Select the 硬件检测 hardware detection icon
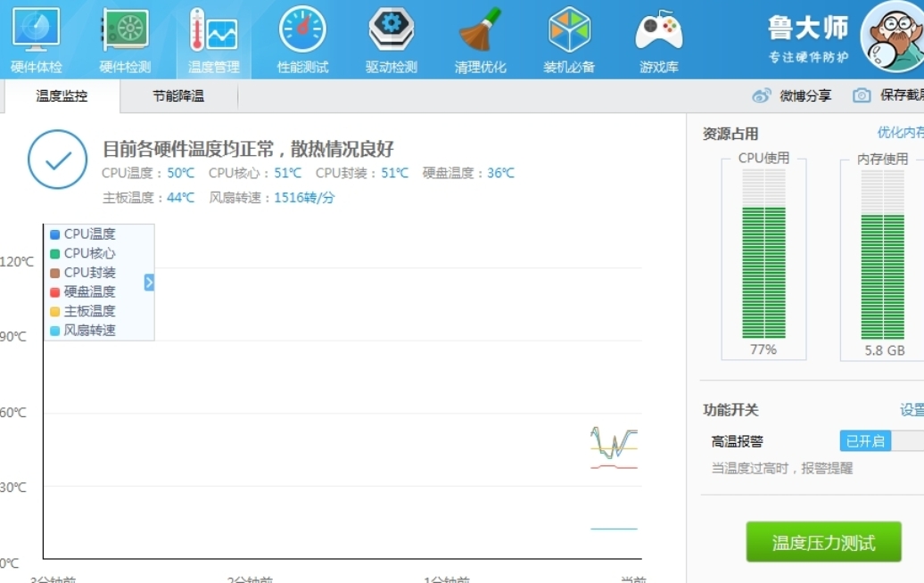The image size is (924, 583). click(124, 36)
